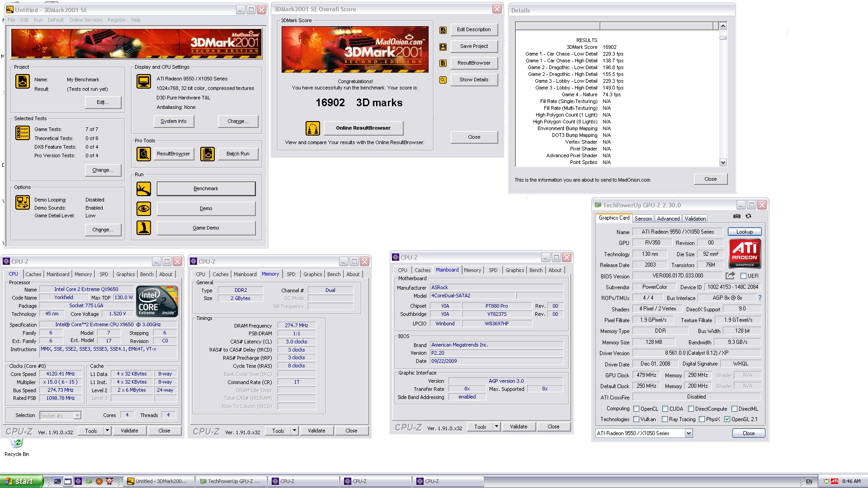Click the icon left of Online ResultBrowser
Viewport: 868px width, 488px height.
313,128
